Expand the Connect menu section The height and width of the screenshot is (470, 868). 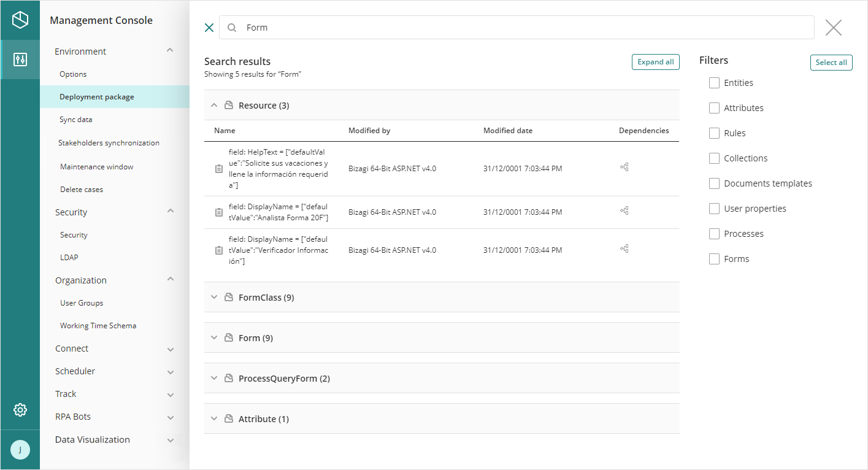tap(171, 350)
